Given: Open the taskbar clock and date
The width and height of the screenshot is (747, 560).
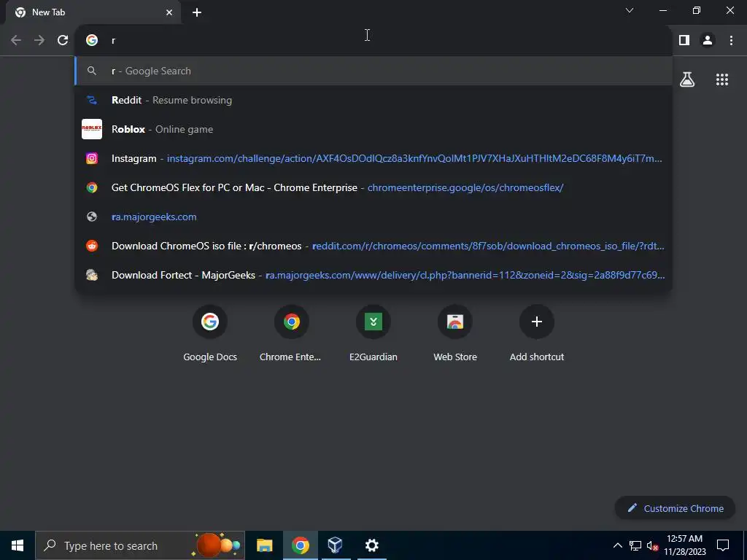Looking at the screenshot, I should pyautogui.click(x=684, y=545).
